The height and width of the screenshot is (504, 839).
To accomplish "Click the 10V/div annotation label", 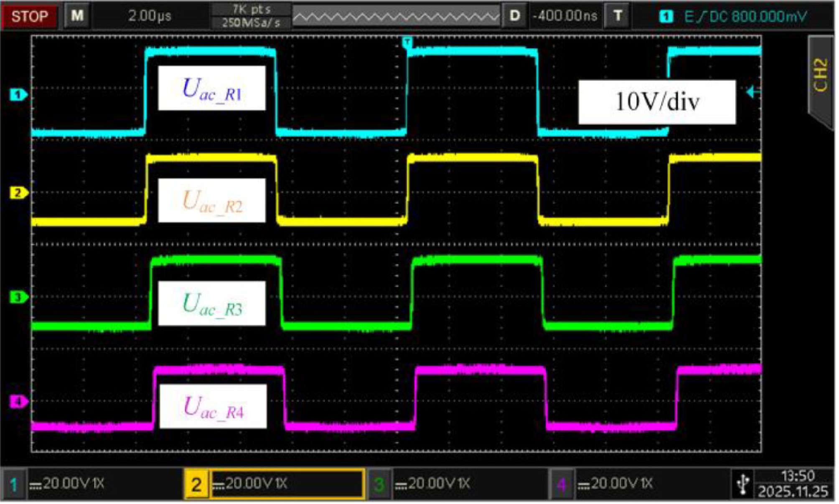I will [x=657, y=102].
